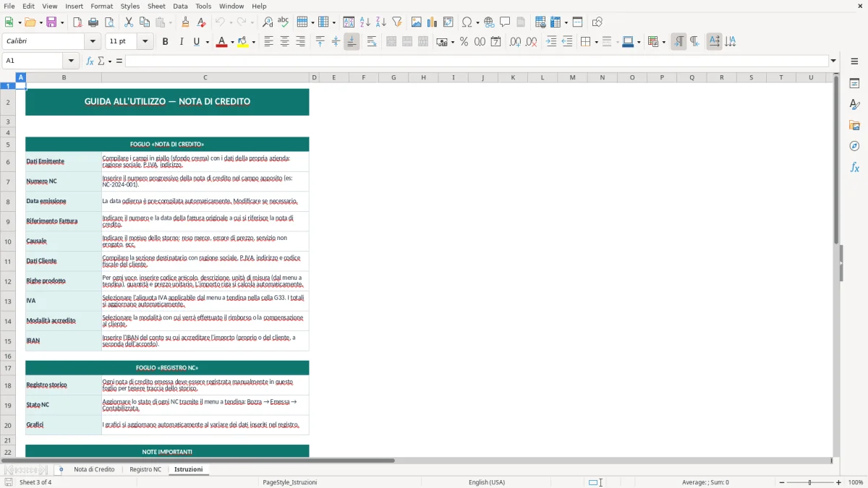Open the Sidebar Gallery panel
The width and height of the screenshot is (868, 488).
point(854,126)
